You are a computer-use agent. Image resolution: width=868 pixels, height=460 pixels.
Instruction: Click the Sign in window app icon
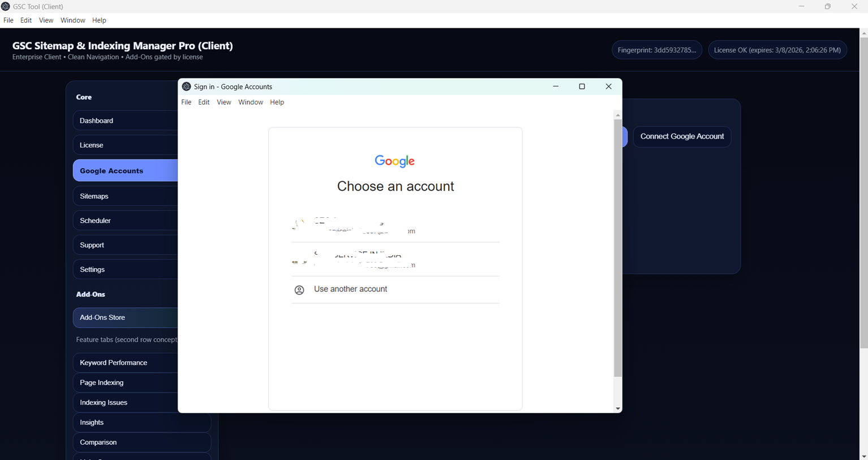coord(186,87)
